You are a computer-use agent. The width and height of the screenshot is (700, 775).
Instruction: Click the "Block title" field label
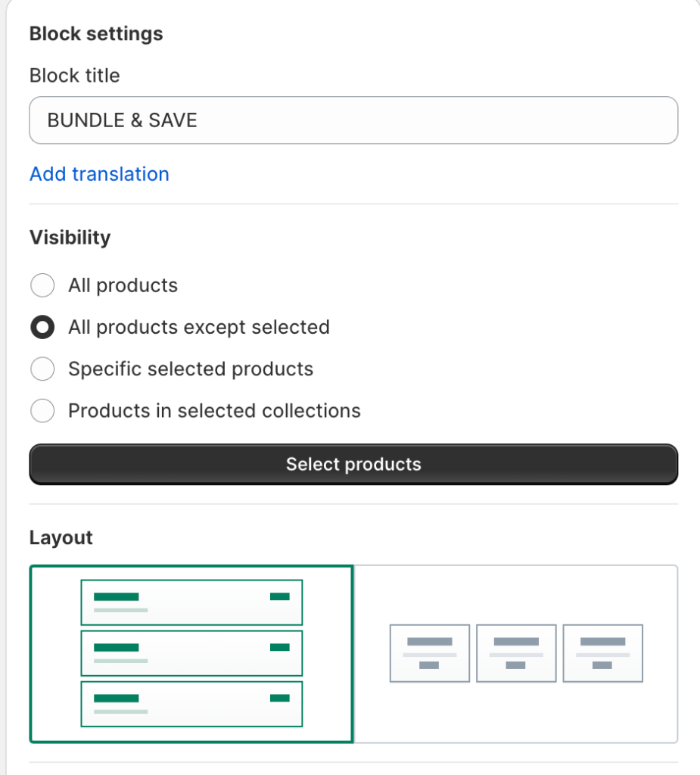click(x=74, y=76)
